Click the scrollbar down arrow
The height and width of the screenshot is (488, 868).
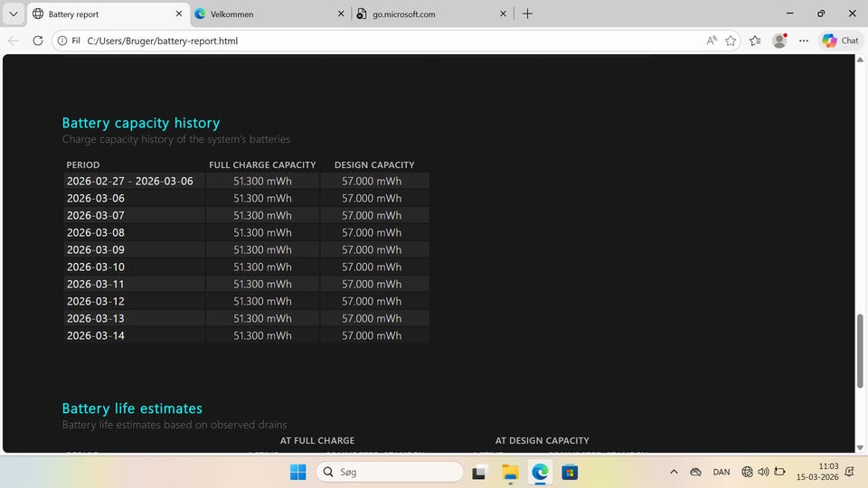[x=860, y=447]
